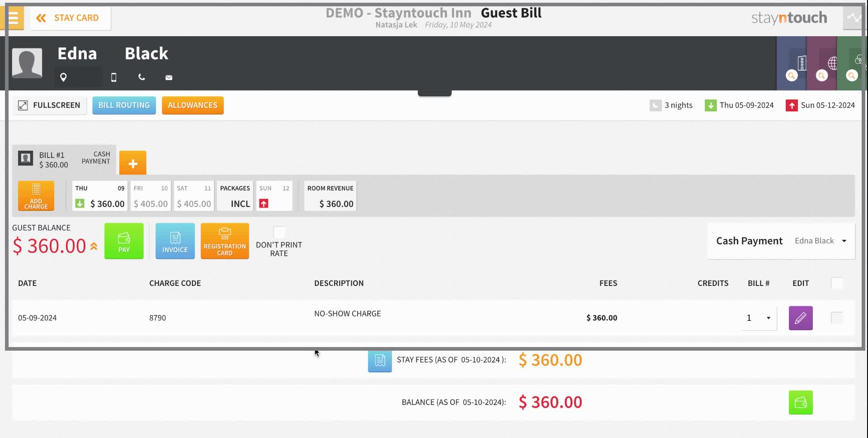
Task: Print the Registration Card
Action: pos(225,241)
